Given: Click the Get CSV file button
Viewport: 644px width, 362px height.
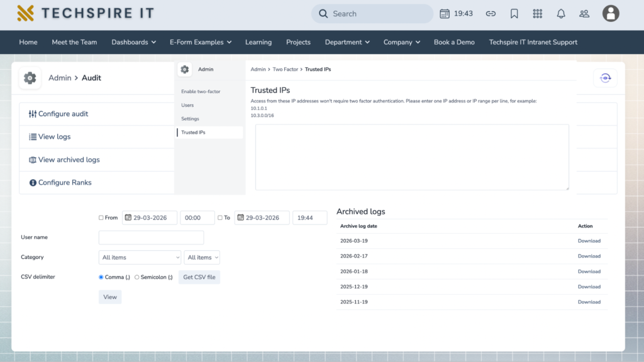Looking at the screenshot, I should (x=199, y=277).
